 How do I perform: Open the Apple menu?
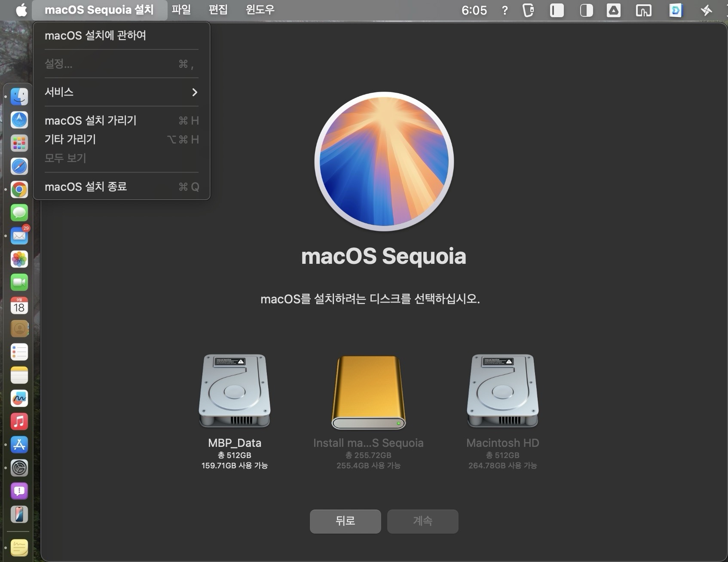click(21, 10)
